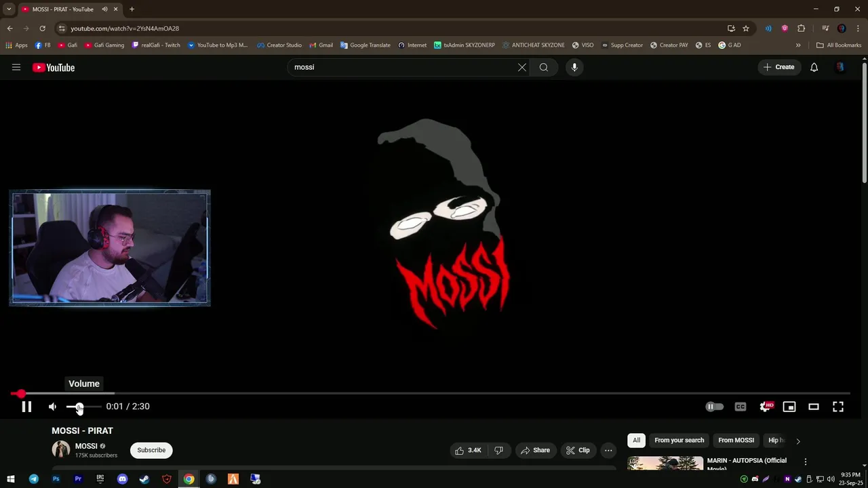Open the notifications bell
868x488 pixels.
tap(814, 67)
